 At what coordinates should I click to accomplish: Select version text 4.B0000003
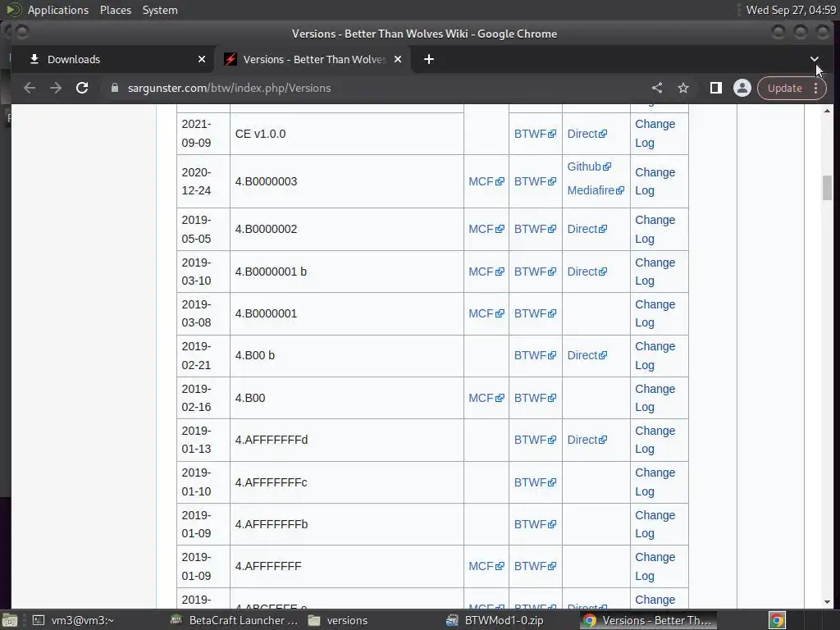(x=266, y=181)
